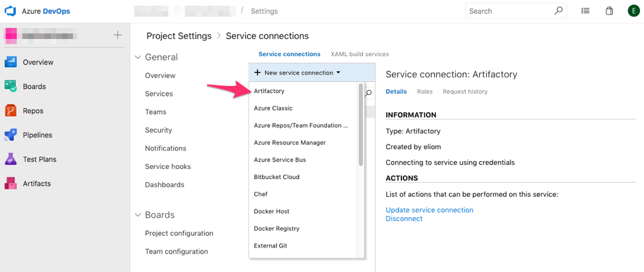Collapse the Boards settings section

click(x=138, y=215)
